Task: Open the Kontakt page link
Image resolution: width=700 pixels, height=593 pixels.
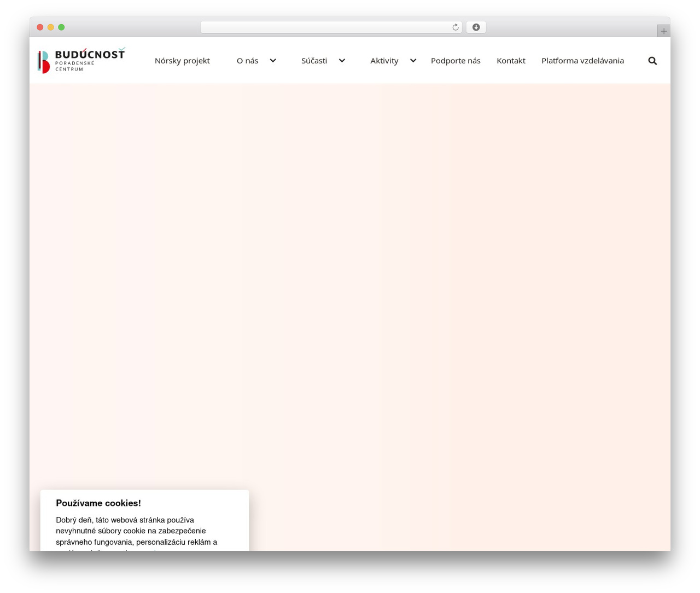Action: click(x=511, y=61)
